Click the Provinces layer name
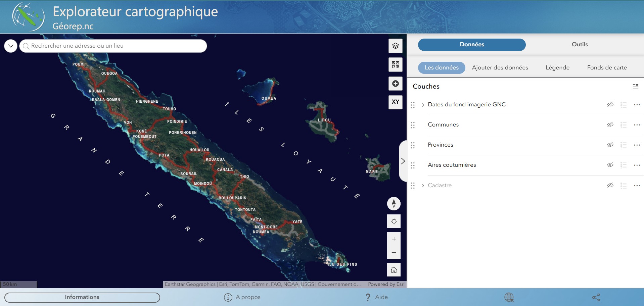The image size is (644, 306). click(x=440, y=145)
